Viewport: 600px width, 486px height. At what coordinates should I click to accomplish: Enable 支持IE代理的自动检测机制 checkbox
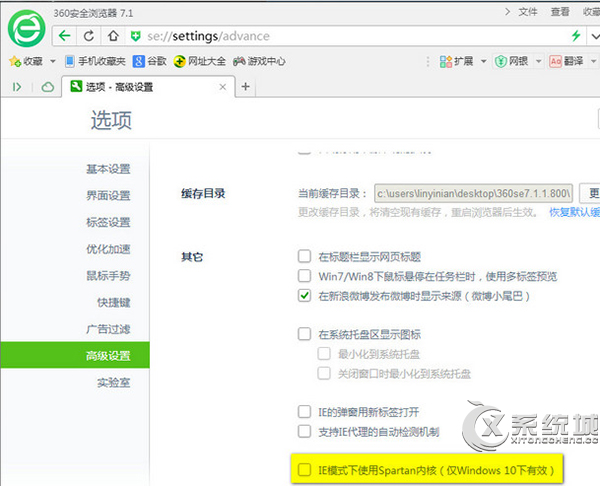(304, 431)
